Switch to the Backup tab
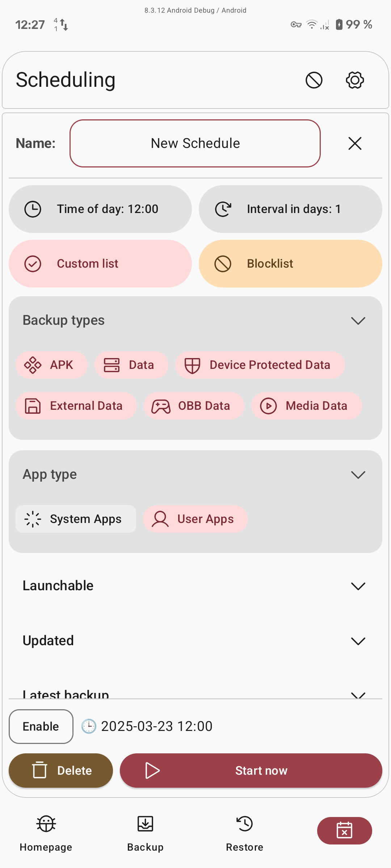 (145, 831)
